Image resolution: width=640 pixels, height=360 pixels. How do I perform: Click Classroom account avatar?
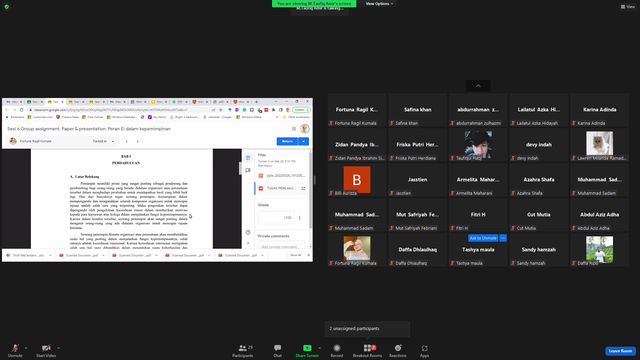tap(304, 129)
